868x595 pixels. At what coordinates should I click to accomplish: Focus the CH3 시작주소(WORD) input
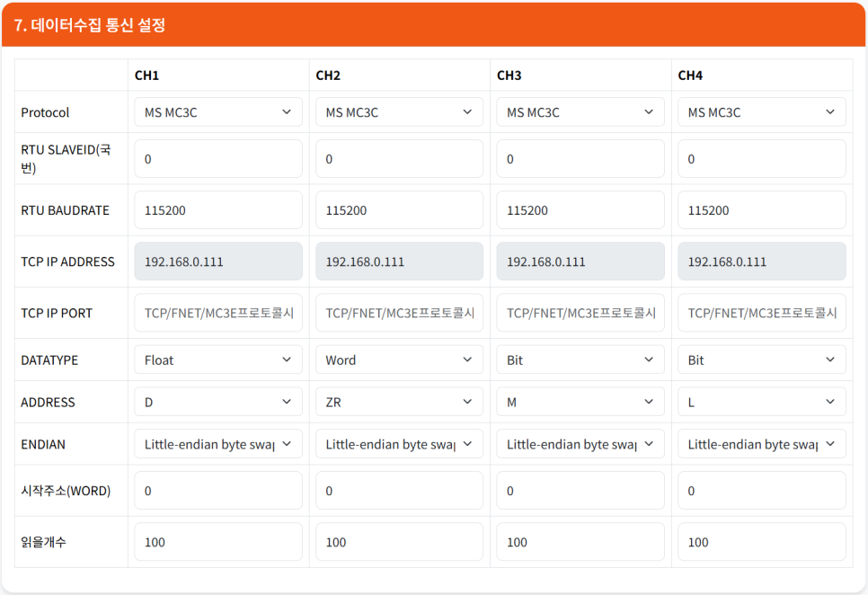point(580,491)
